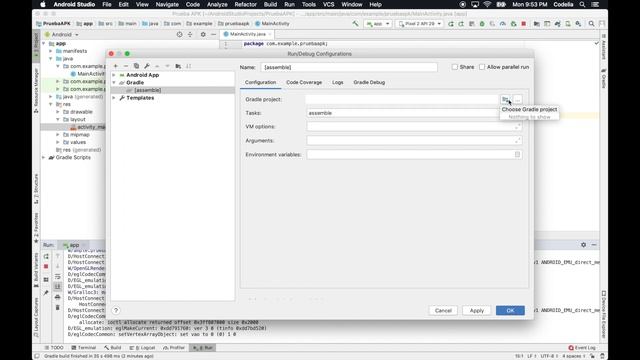Open the TODO tool window
This screenshot has height=360, width=640.
54,348
